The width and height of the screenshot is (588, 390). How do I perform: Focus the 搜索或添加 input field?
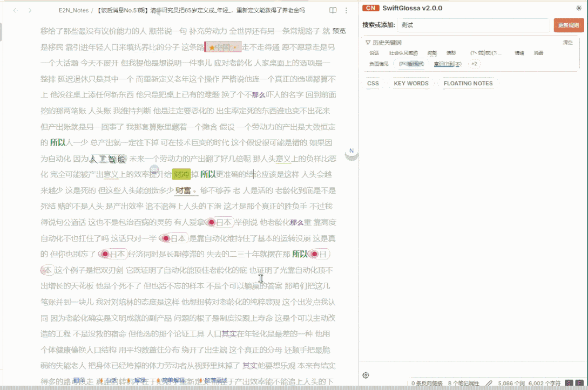click(473, 25)
